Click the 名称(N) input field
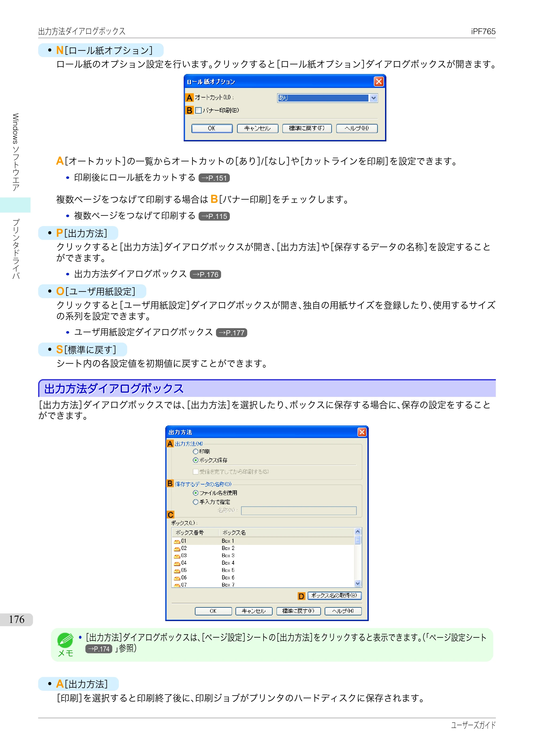Viewport: 534px width, 756px height. (299, 511)
